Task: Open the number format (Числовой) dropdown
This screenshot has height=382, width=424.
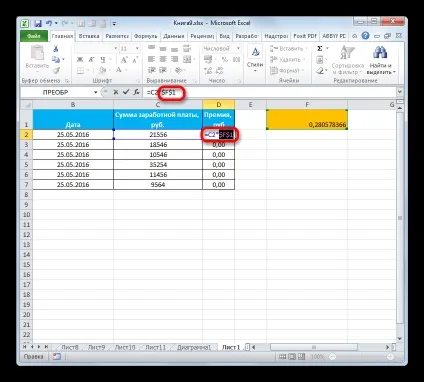Action: point(238,49)
